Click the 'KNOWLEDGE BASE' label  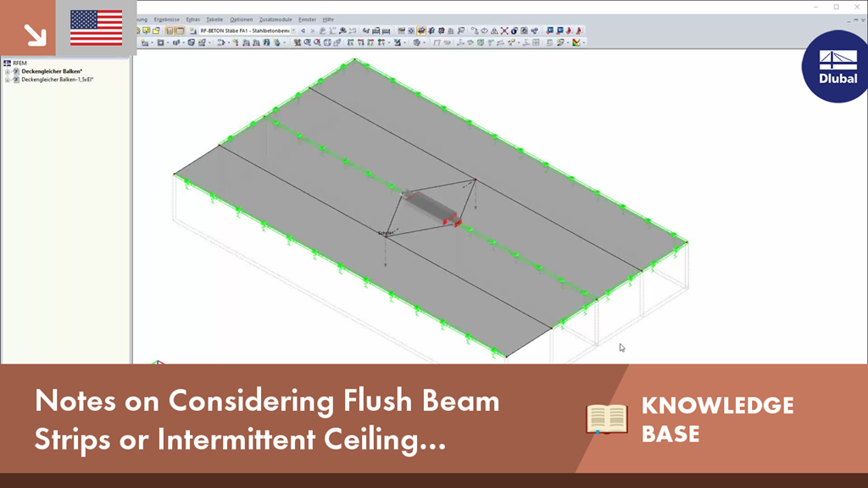(x=717, y=419)
